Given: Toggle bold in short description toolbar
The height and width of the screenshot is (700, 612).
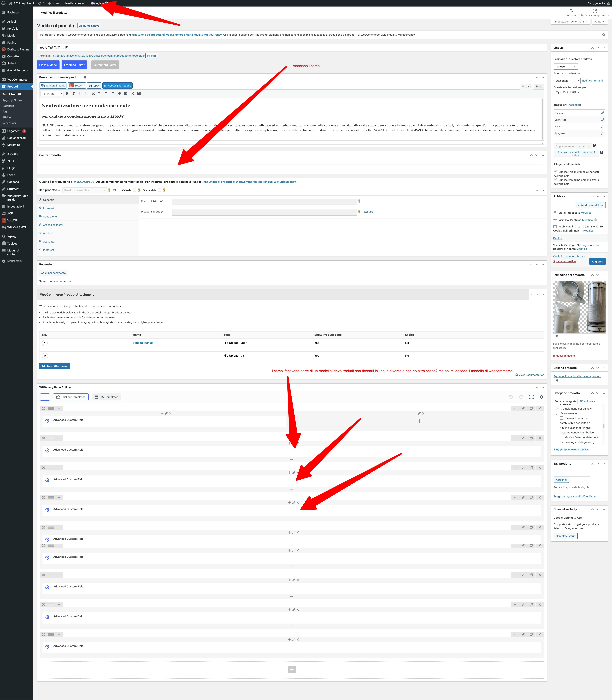Looking at the screenshot, I should pyautogui.click(x=67, y=94).
